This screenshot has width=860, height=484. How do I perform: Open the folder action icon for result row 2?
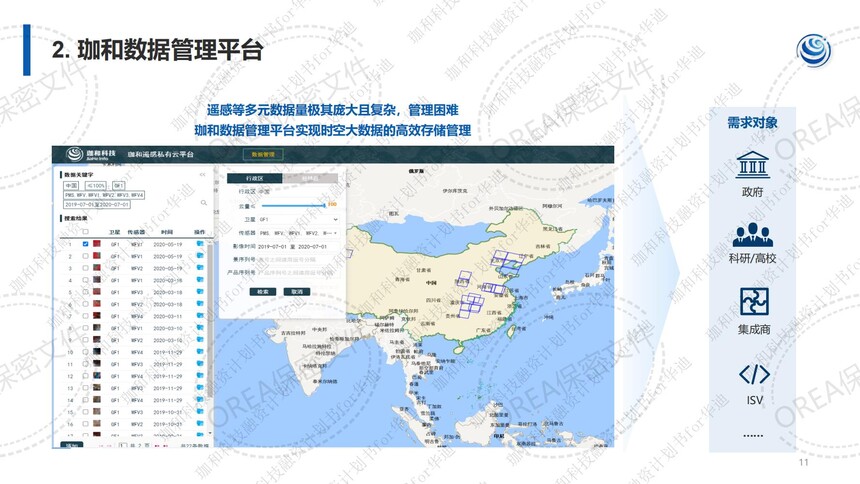tap(200, 256)
